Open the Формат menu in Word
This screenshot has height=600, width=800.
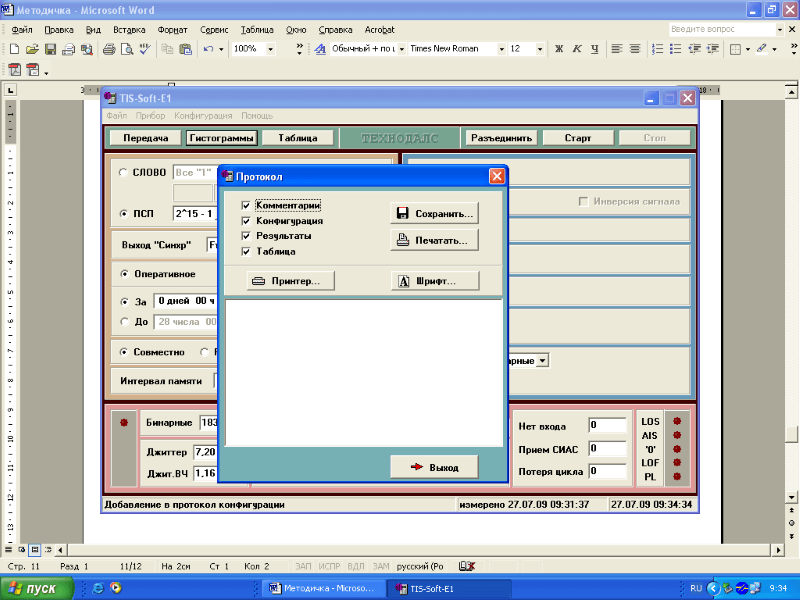(x=172, y=30)
